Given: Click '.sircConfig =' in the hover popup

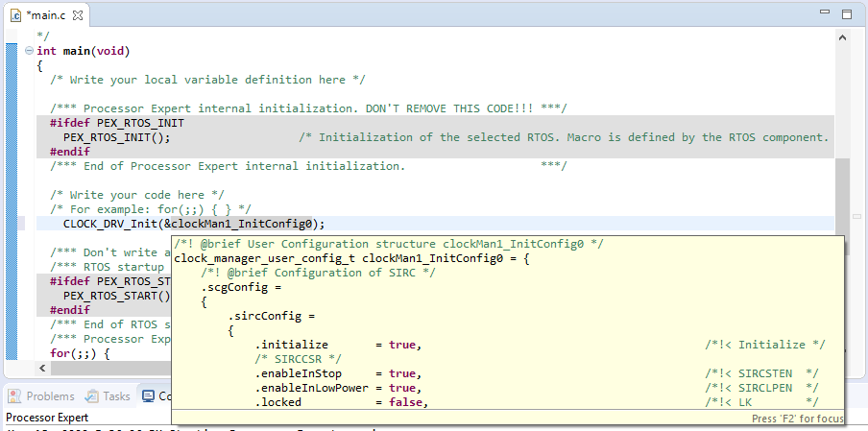Looking at the screenshot, I should tap(271, 317).
